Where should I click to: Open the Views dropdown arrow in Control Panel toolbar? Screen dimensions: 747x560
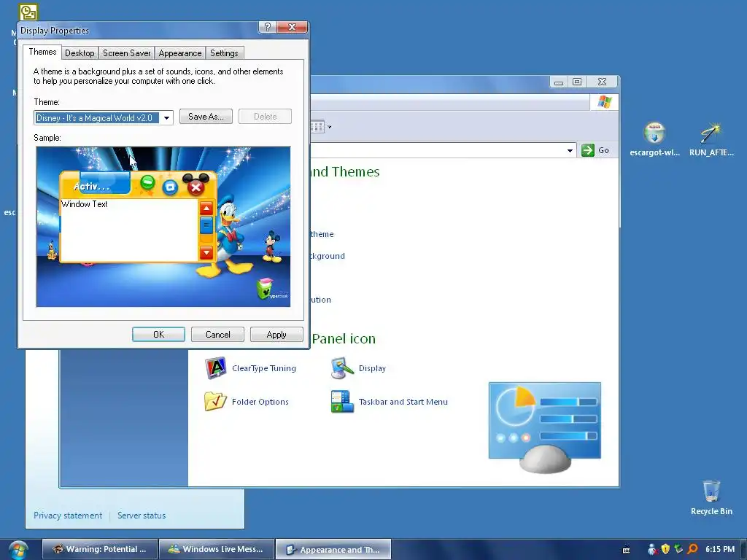click(329, 127)
